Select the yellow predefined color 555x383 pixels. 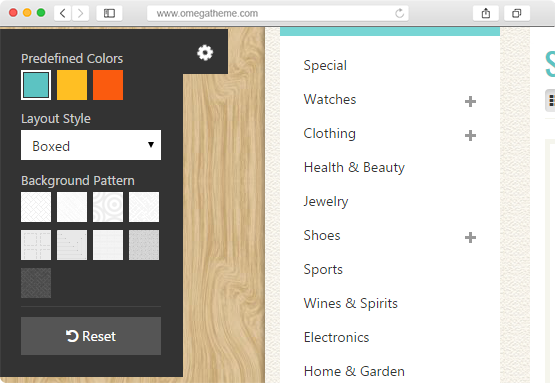(72, 85)
